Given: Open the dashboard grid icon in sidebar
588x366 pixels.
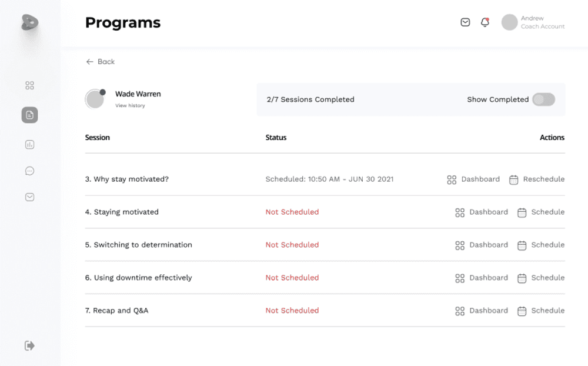Looking at the screenshot, I should tap(29, 85).
